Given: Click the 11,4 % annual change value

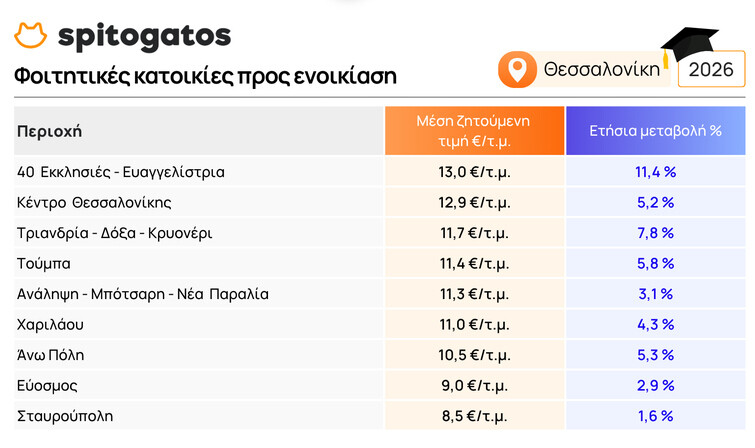Looking at the screenshot, I should [655, 172].
